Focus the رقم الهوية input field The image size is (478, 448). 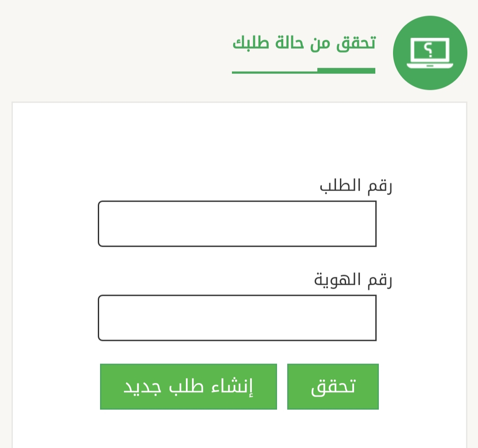[x=237, y=318]
